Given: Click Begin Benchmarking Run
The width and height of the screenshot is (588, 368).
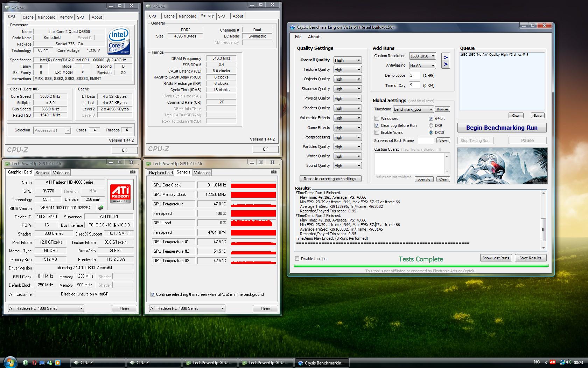Looking at the screenshot, I should 502,128.
